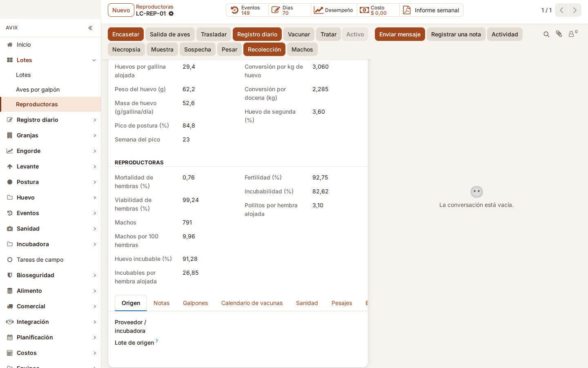
Task: Click the Salida de aves button
Action: click(170, 34)
